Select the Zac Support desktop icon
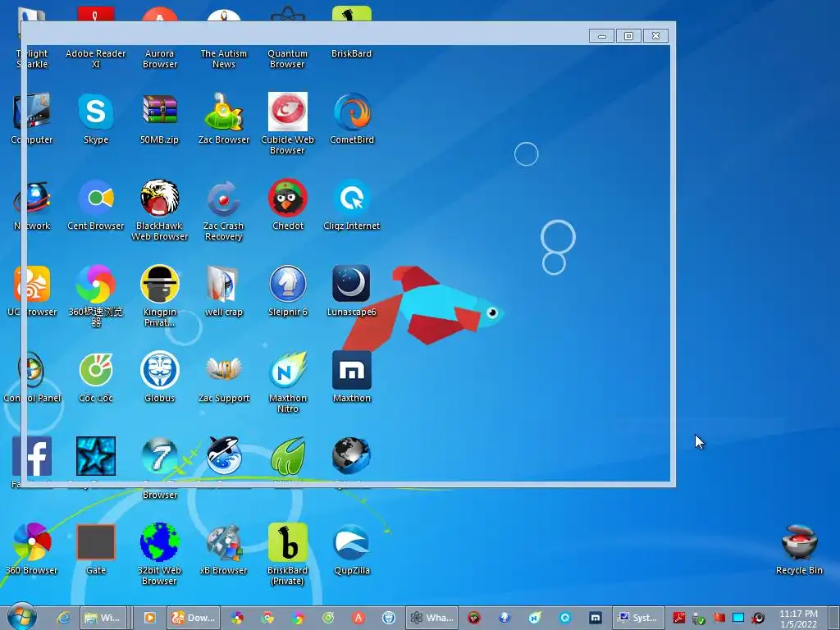This screenshot has height=630, width=840. tap(224, 377)
